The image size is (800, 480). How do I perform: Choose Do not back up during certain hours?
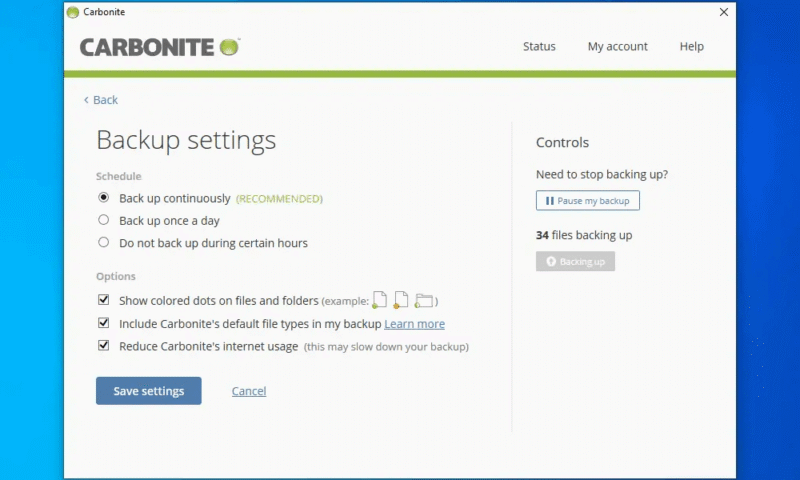tap(103, 242)
